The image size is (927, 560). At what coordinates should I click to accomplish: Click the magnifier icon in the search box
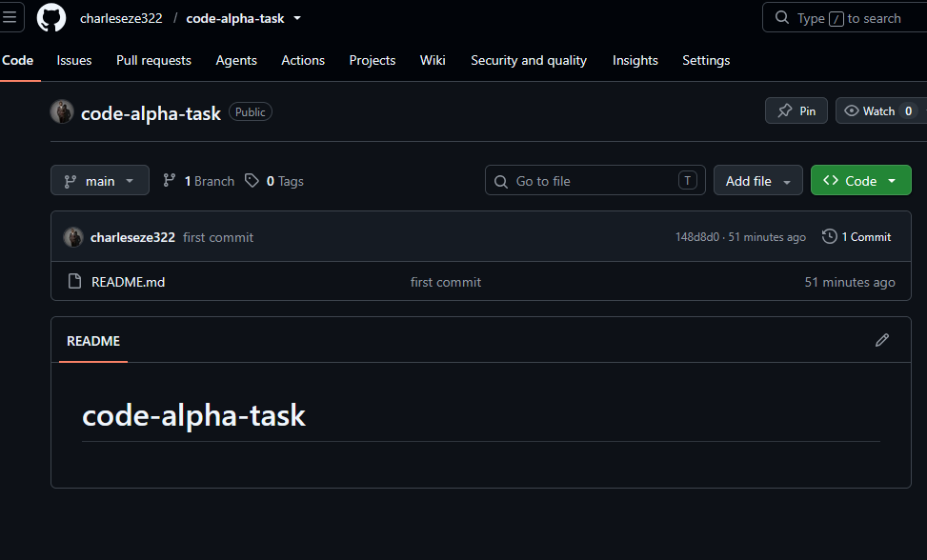click(x=781, y=18)
